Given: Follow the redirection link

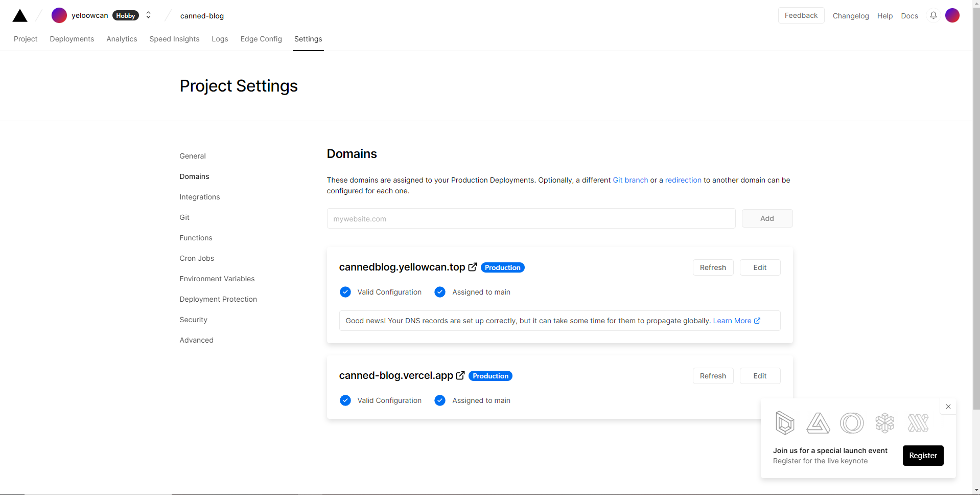Looking at the screenshot, I should [683, 180].
